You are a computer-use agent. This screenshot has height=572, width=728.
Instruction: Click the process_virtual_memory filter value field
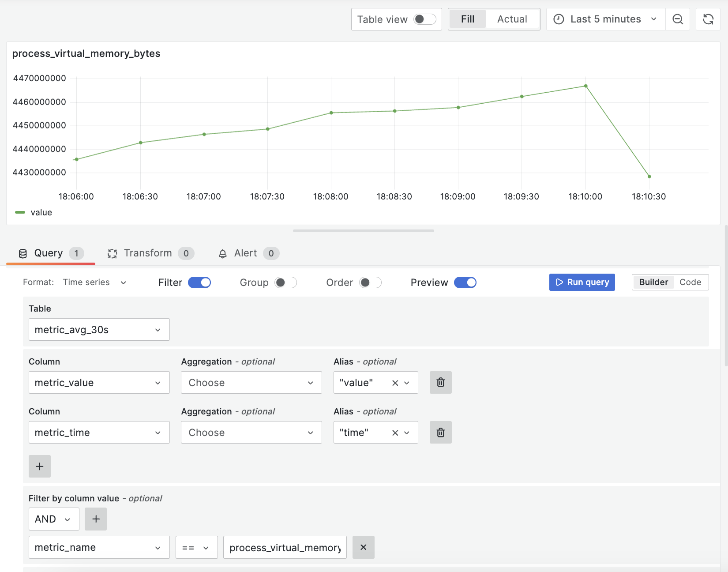click(285, 547)
